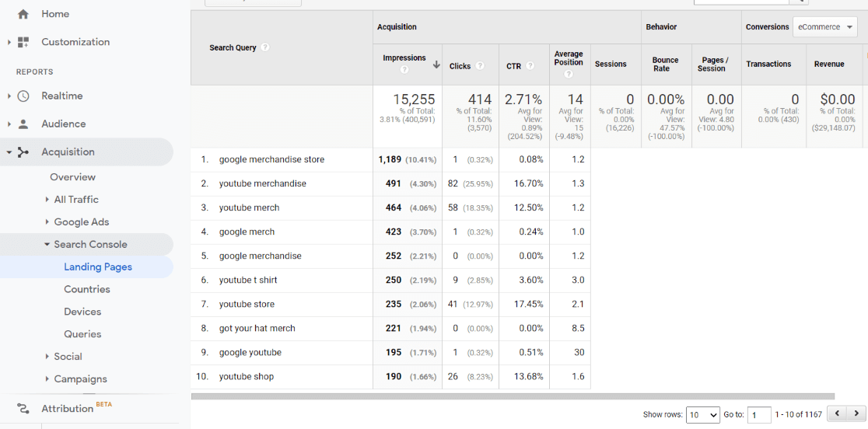The image size is (868, 429).
Task: Open Attribution beta section
Action: point(67,409)
